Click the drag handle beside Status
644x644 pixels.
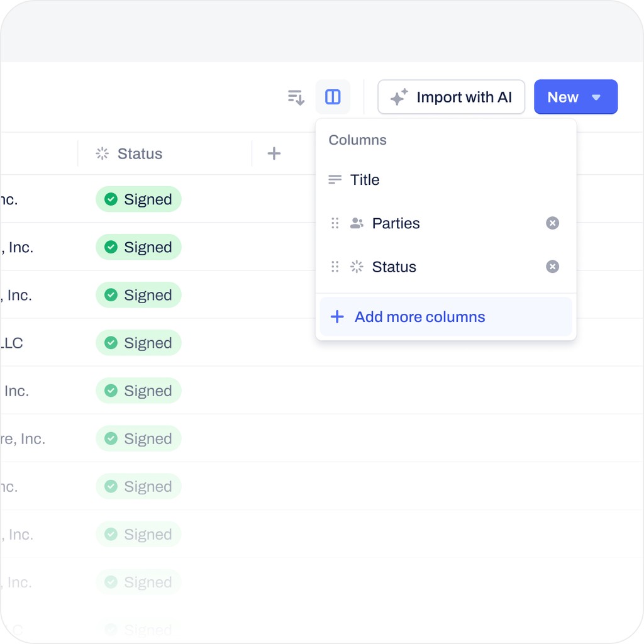[335, 267]
